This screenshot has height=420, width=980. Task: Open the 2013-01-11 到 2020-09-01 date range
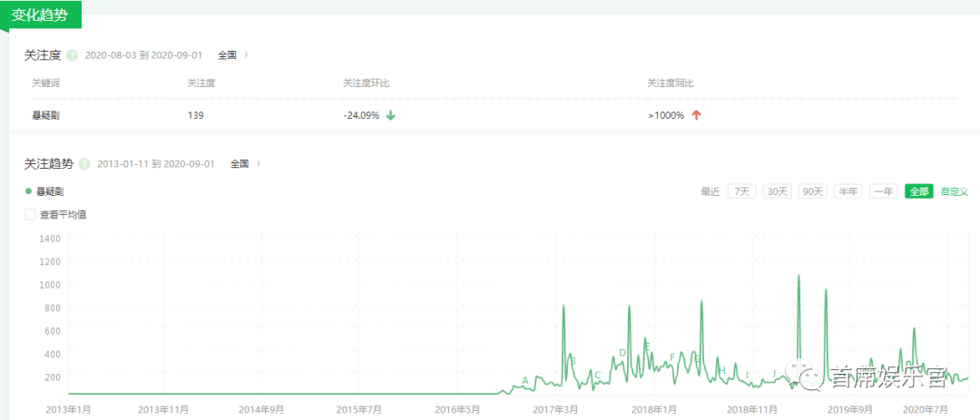click(155, 164)
